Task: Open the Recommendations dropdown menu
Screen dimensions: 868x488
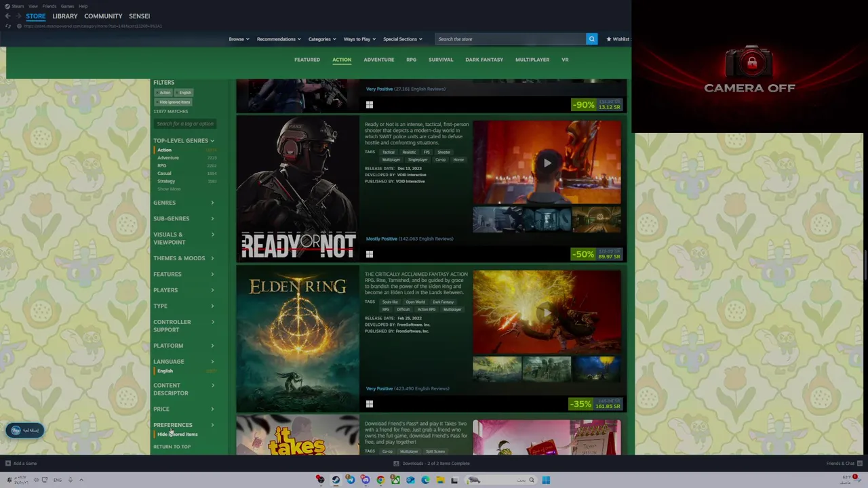Action: pyautogui.click(x=279, y=39)
